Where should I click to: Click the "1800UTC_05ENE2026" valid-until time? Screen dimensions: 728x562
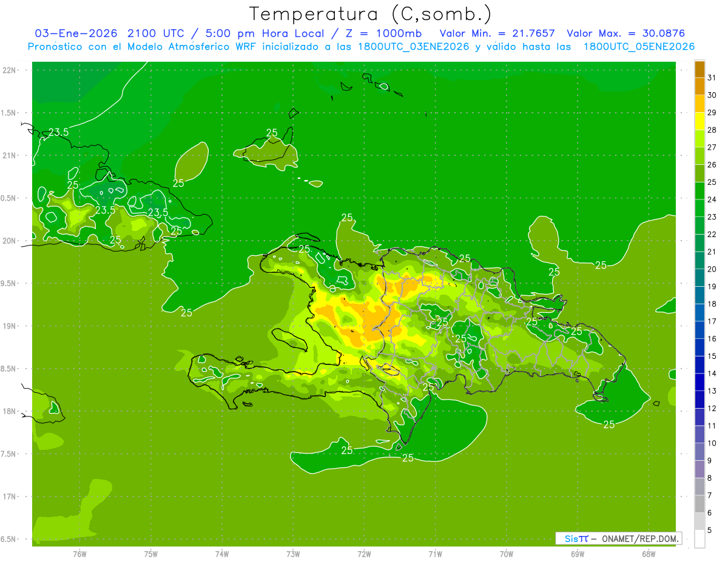pyautogui.click(x=639, y=47)
